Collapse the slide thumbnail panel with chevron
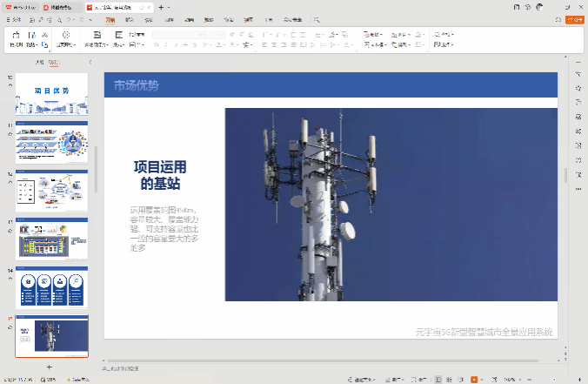 [90, 63]
